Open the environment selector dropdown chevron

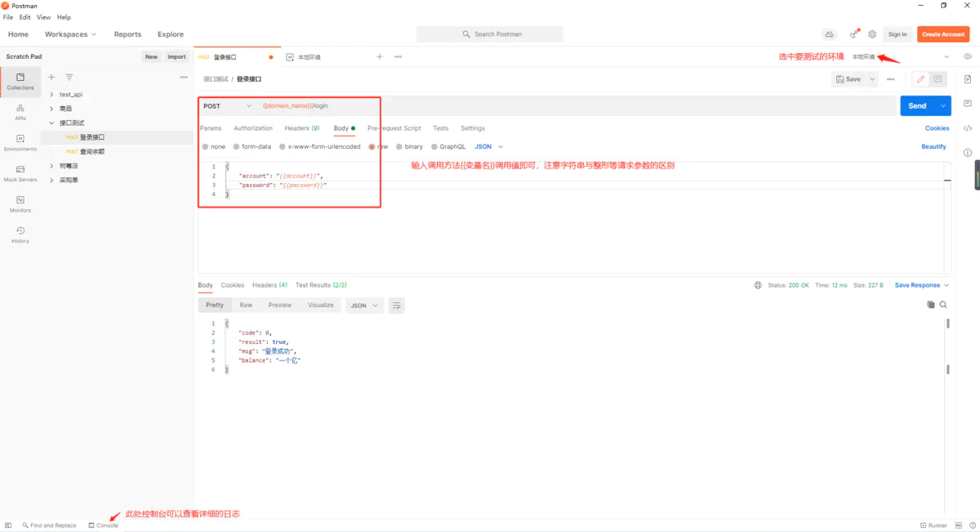click(947, 57)
